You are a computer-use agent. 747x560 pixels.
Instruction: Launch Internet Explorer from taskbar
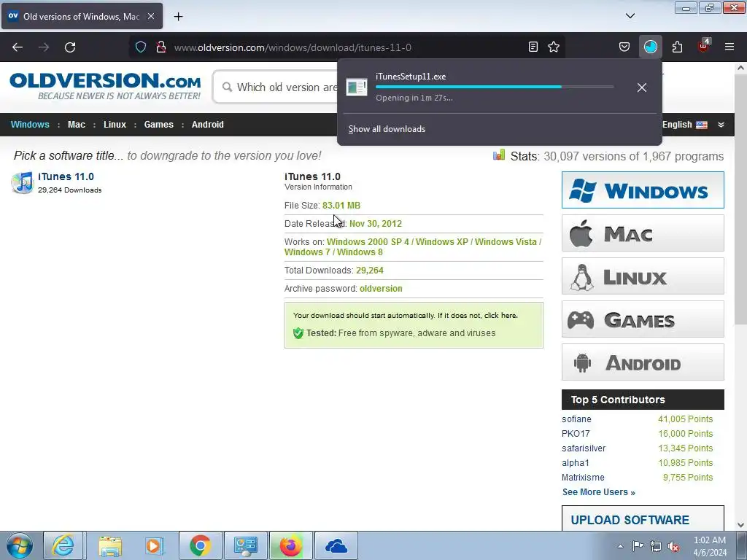(64, 545)
